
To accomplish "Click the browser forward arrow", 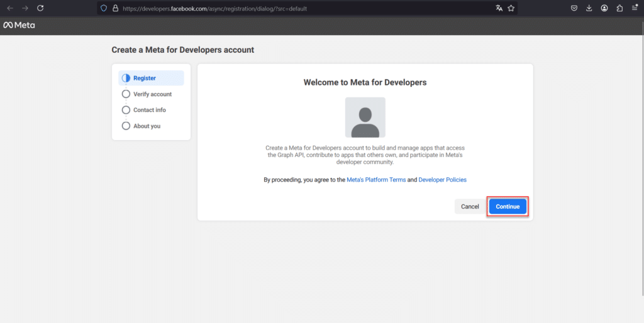I will (25, 8).
